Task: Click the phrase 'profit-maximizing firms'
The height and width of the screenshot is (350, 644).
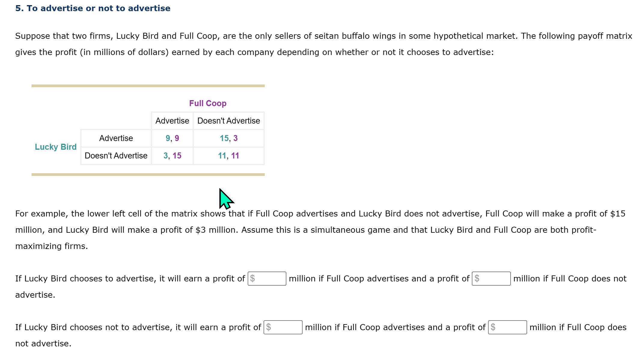Action: click(x=51, y=246)
